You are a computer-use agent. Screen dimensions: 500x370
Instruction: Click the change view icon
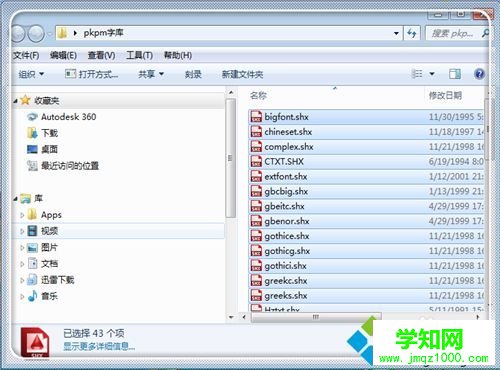pos(417,74)
